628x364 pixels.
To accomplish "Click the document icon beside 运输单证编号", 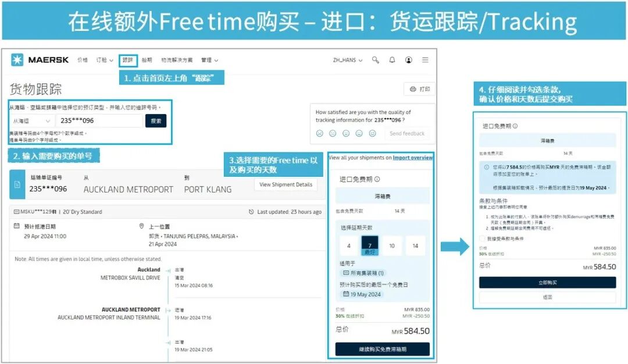I will click(17, 184).
